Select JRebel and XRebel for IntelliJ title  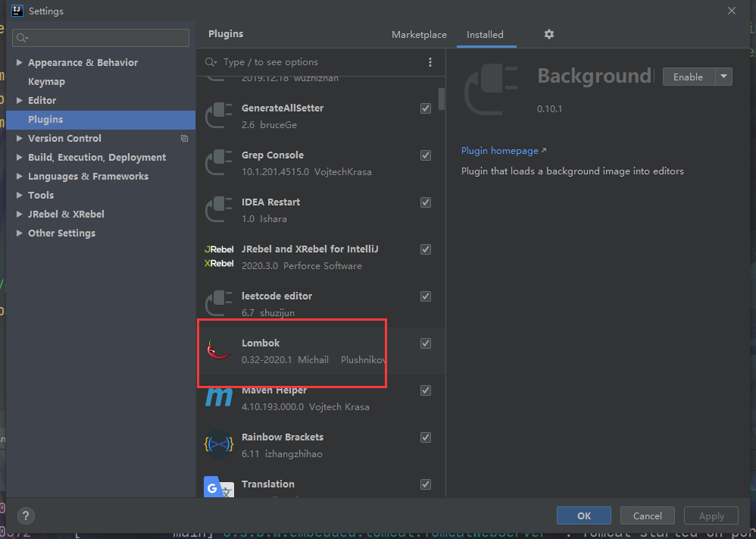click(310, 249)
